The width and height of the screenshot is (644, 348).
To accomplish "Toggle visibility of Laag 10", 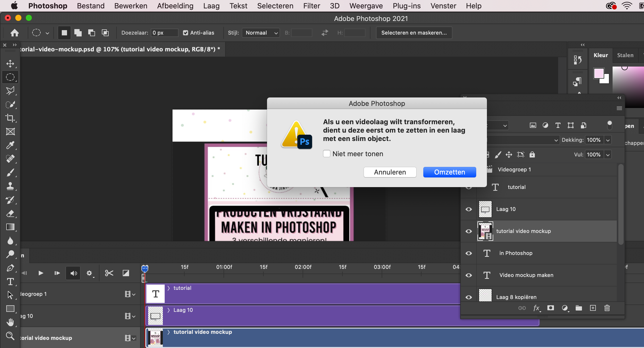I will coord(468,209).
